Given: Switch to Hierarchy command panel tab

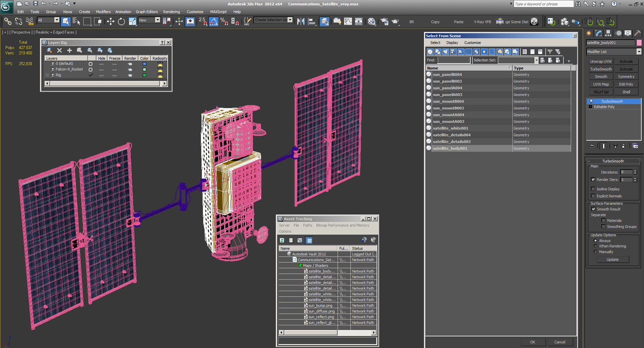Looking at the screenshot, I should coord(608,33).
